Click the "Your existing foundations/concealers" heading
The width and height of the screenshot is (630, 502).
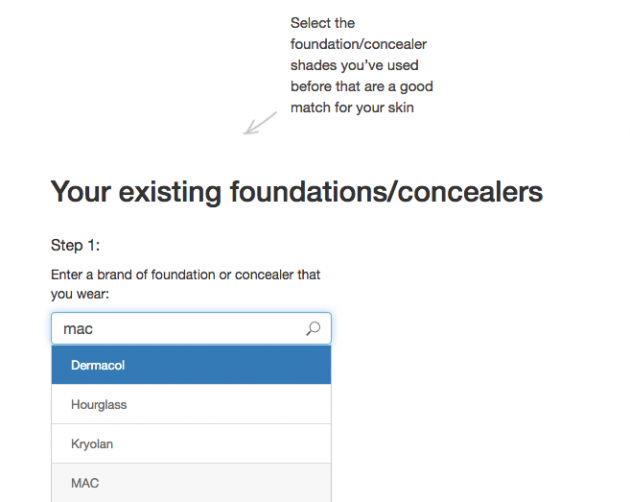coord(297,192)
